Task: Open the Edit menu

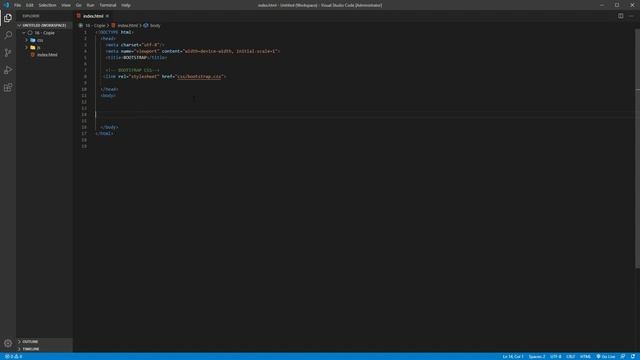Action: [30, 5]
